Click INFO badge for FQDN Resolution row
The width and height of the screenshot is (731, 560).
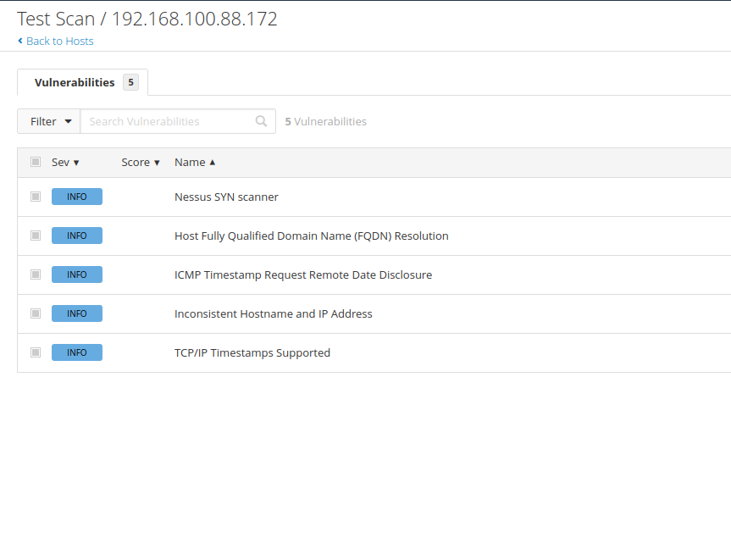[x=77, y=236]
